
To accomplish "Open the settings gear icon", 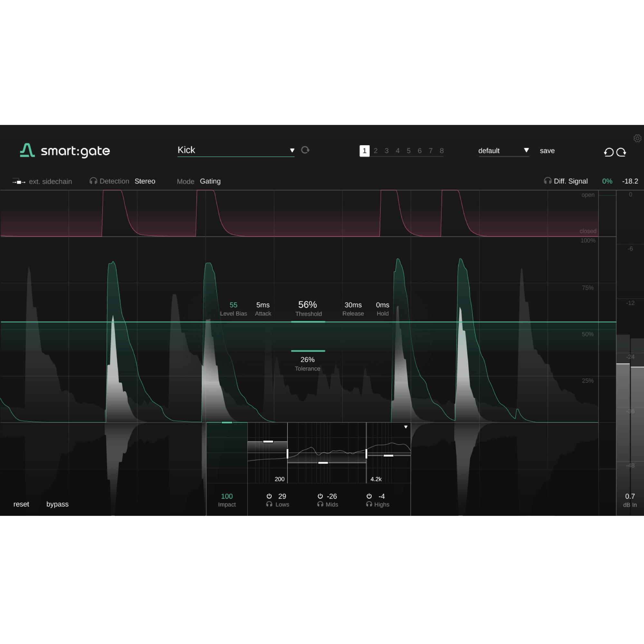I will [x=637, y=138].
